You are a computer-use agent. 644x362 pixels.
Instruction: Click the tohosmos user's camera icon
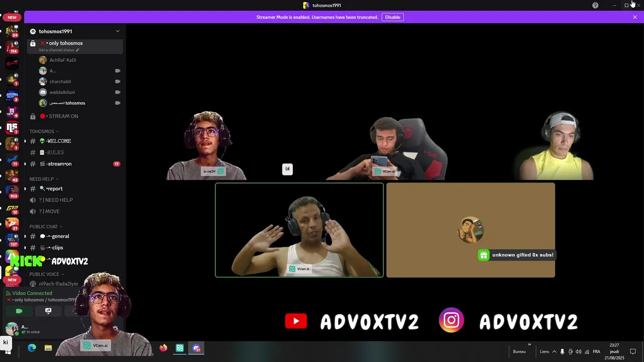118,103
